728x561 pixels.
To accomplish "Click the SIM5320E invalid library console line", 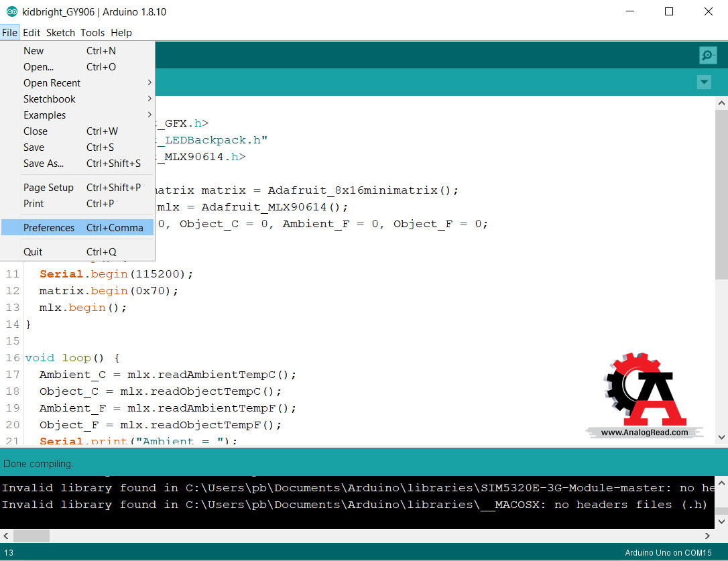I will [358, 488].
